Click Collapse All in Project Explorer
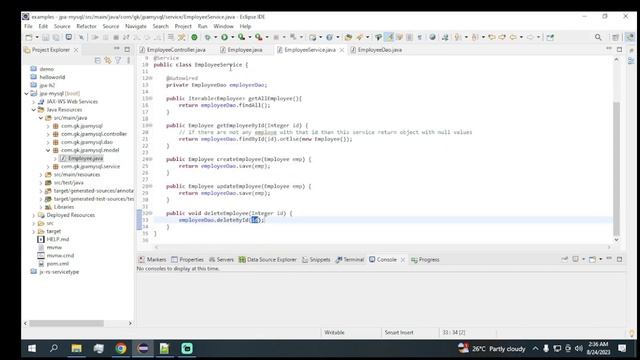Image resolution: width=640 pixels, height=360 pixels. pos(98,60)
